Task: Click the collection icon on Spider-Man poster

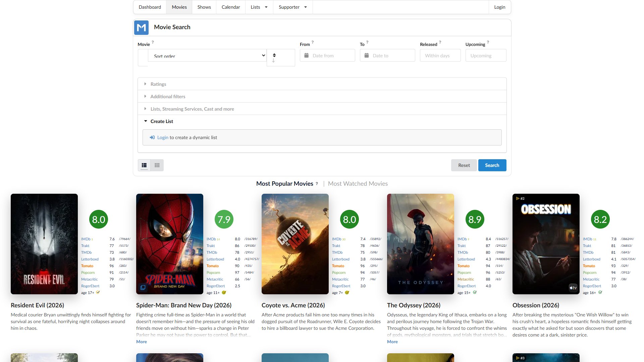Action: point(143,288)
